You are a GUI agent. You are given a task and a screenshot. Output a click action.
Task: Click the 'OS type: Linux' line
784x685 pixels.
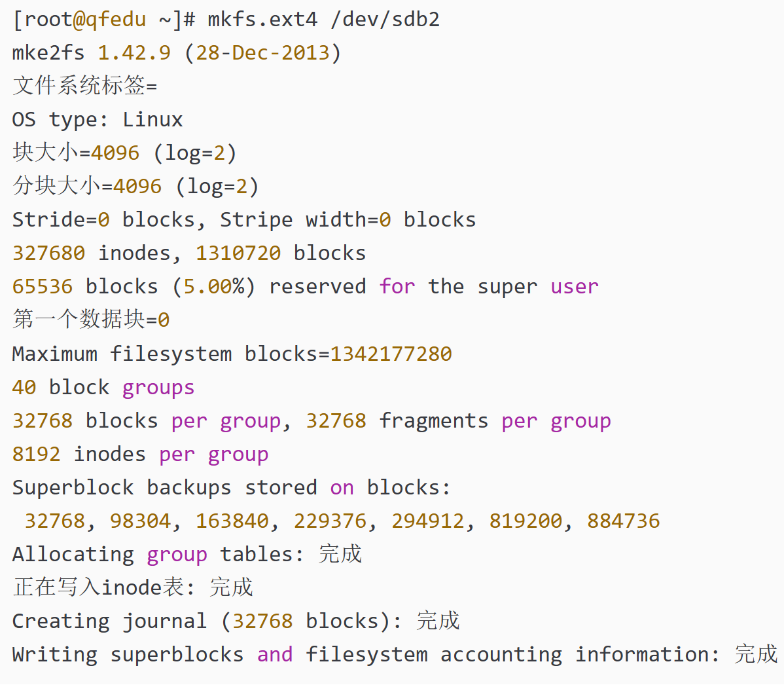point(97,119)
